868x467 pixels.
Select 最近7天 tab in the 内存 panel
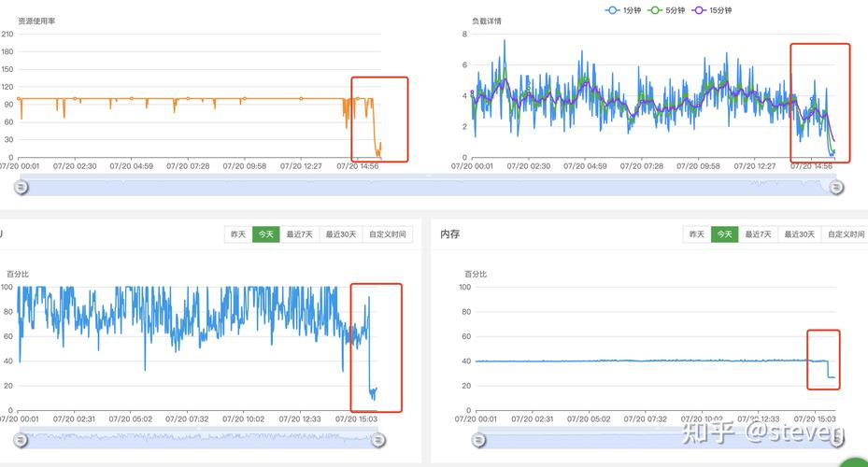coord(759,234)
